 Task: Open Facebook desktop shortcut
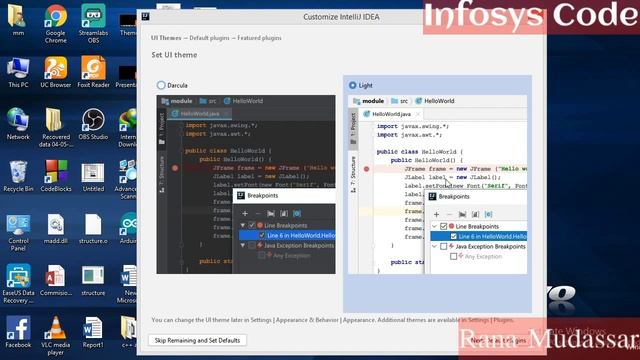tap(18, 333)
